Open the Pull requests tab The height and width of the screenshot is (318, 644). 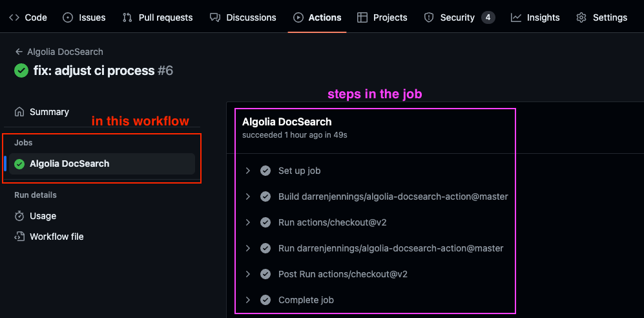tap(158, 17)
